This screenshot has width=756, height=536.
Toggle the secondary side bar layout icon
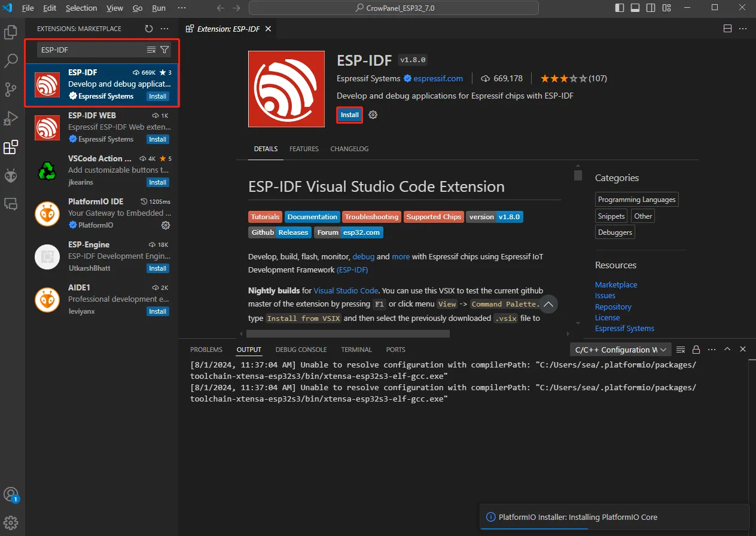click(x=650, y=8)
